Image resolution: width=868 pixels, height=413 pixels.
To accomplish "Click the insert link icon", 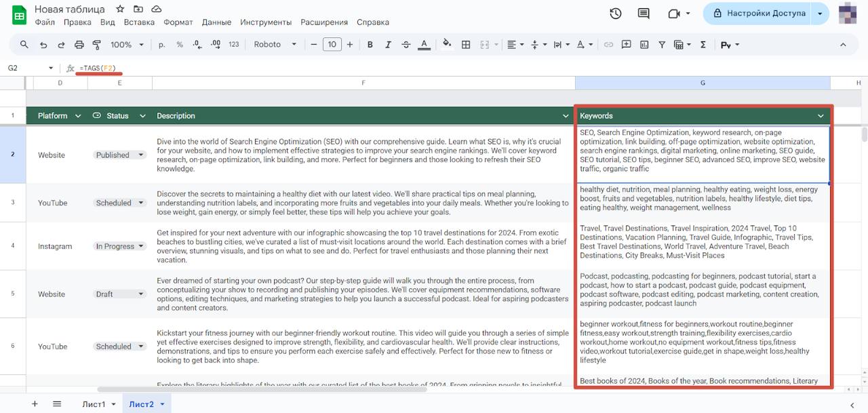I will tap(608, 45).
